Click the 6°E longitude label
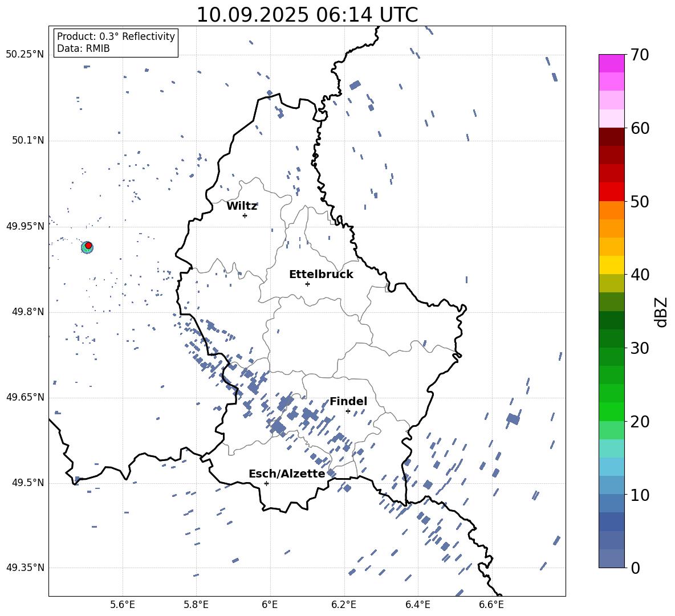Image resolution: width=675 pixels, height=616 pixels. [270, 605]
